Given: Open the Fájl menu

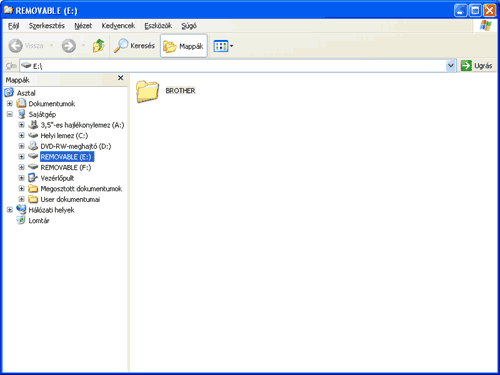Looking at the screenshot, I should tap(13, 26).
